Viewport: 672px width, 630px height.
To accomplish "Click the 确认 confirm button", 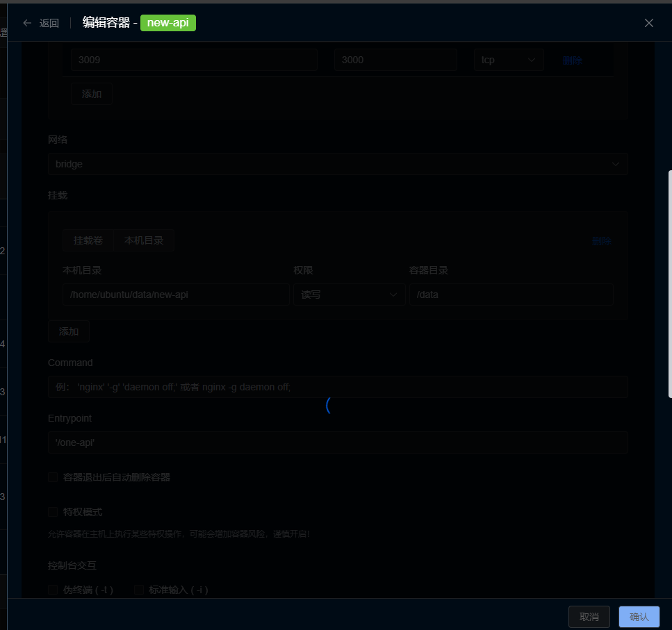I will coord(639,617).
